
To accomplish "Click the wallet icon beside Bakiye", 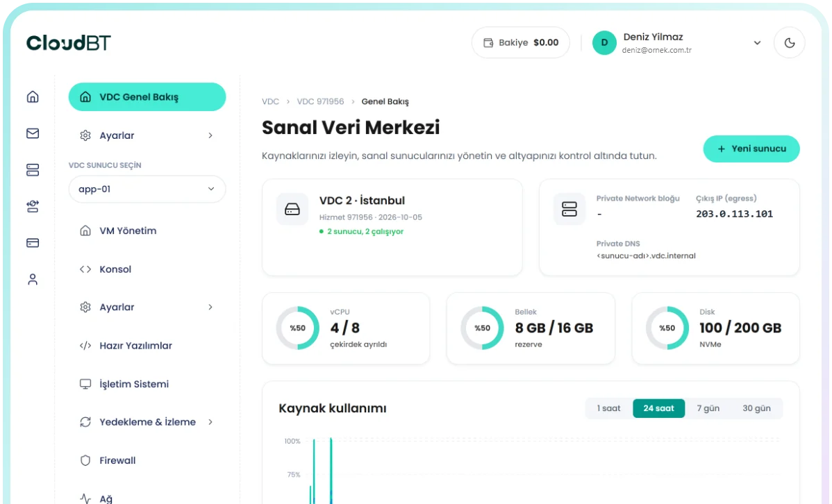I will pyautogui.click(x=488, y=43).
